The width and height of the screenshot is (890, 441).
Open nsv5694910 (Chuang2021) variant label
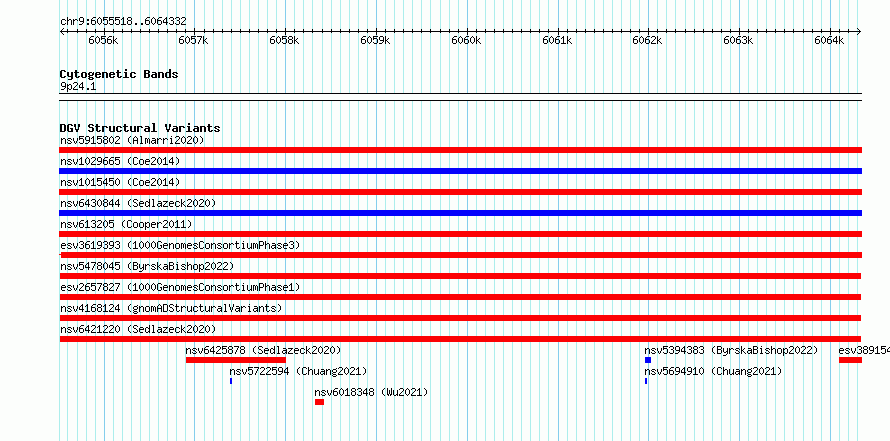pyautogui.click(x=713, y=371)
